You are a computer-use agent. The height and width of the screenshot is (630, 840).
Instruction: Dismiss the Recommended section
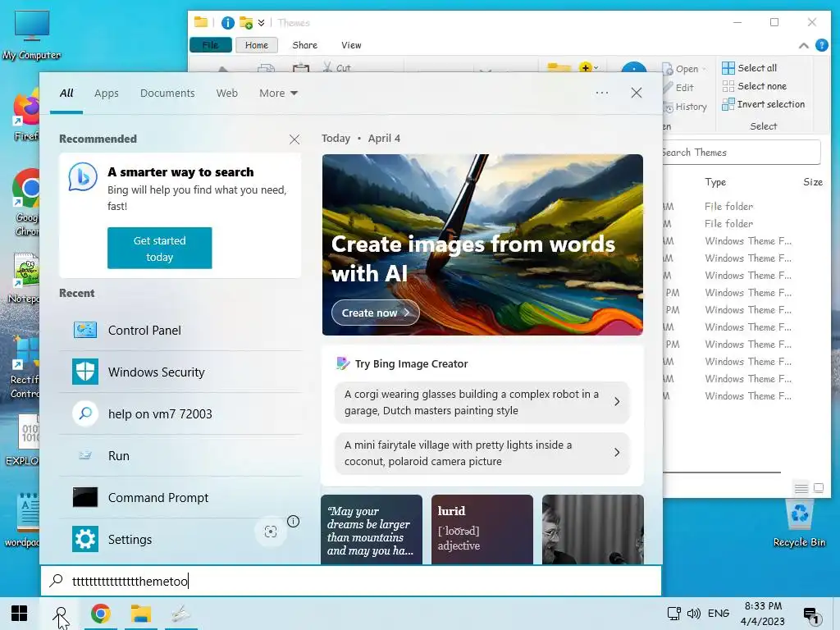click(294, 139)
